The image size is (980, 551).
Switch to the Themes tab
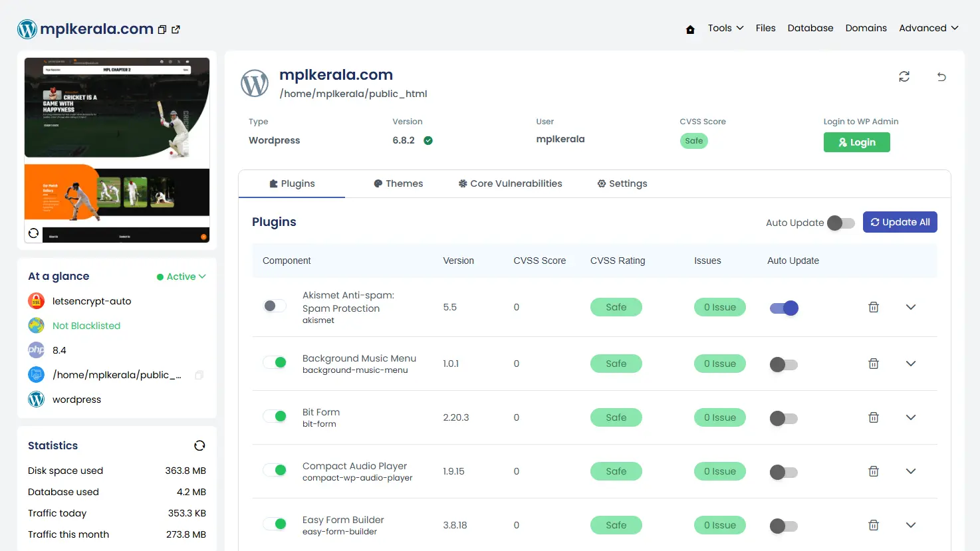pyautogui.click(x=398, y=183)
